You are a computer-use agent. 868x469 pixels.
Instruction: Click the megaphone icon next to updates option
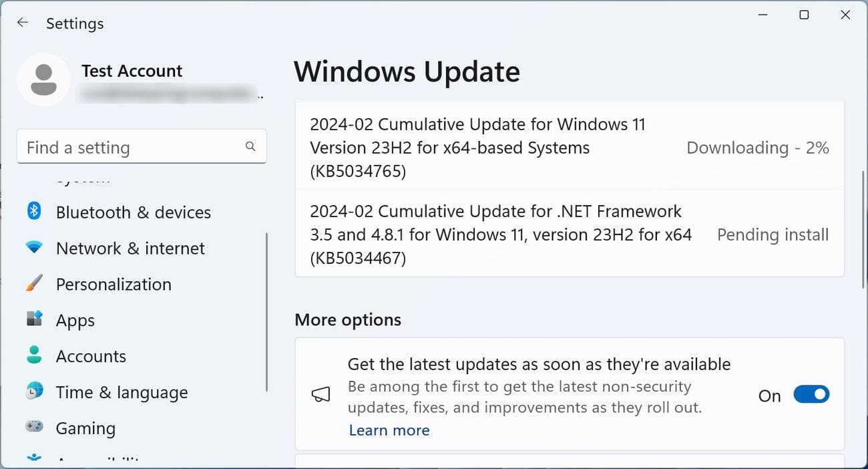321,394
